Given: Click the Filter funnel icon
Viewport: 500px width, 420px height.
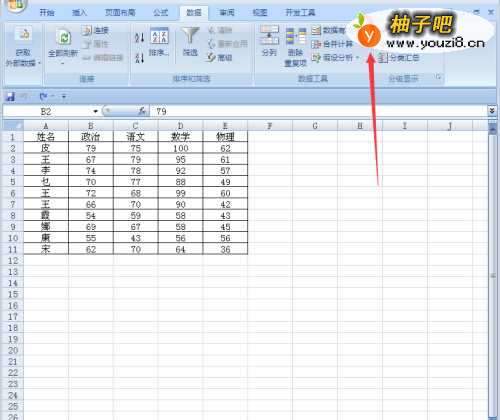Looking at the screenshot, I should 190,35.
